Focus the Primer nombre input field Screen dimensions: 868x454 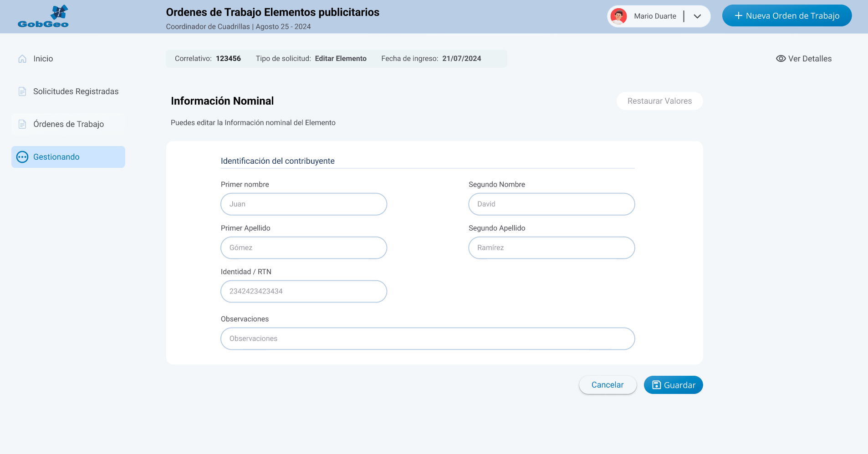tap(304, 204)
